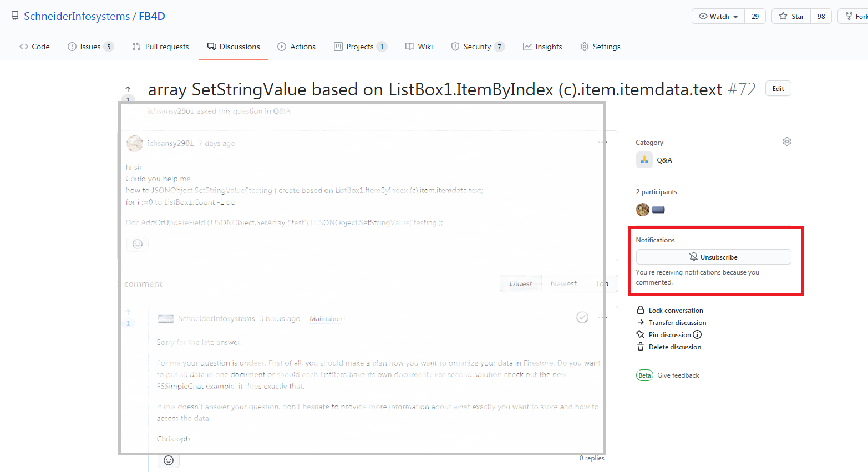View the 29 watchers count
The image size is (868, 472).
coord(755,16)
